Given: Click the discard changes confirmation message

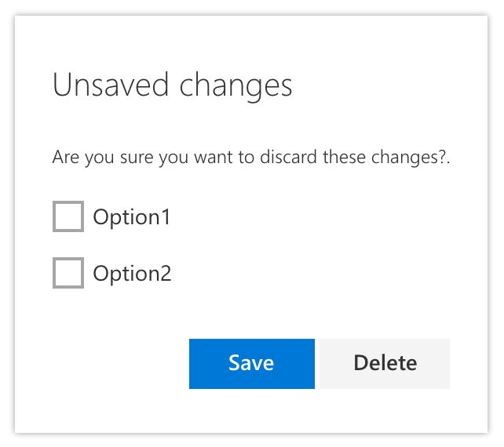Looking at the screenshot, I should point(251,158).
